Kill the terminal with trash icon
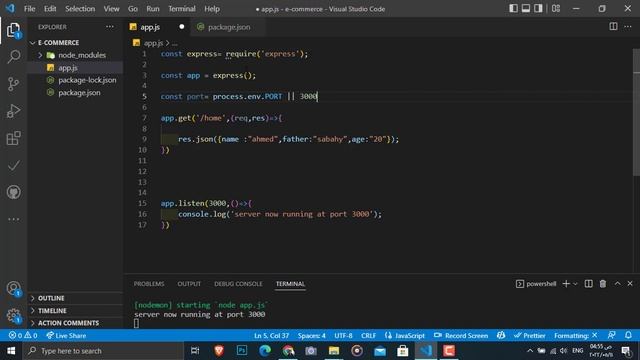Screen dimensions: 640x360 click(602, 284)
